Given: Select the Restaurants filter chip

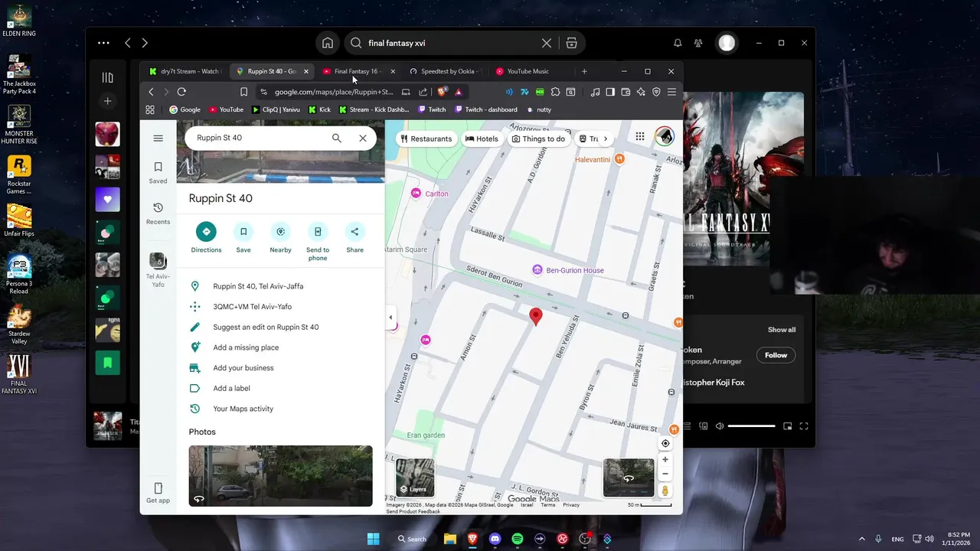Looking at the screenshot, I should point(426,139).
